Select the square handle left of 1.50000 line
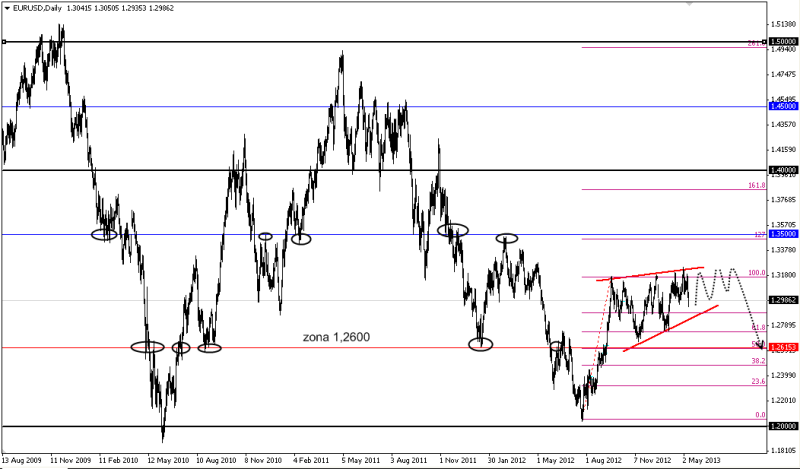Screen dimensions: 800x469 tap(4, 42)
